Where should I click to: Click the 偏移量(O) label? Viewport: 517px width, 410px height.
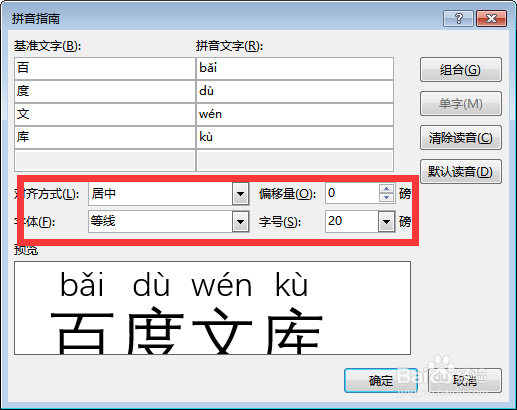point(287,194)
